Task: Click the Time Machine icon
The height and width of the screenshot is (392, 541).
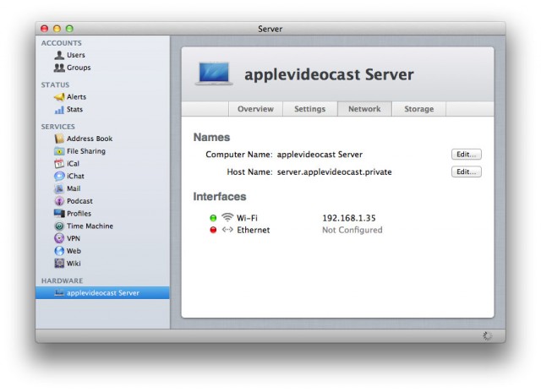Action: [59, 226]
